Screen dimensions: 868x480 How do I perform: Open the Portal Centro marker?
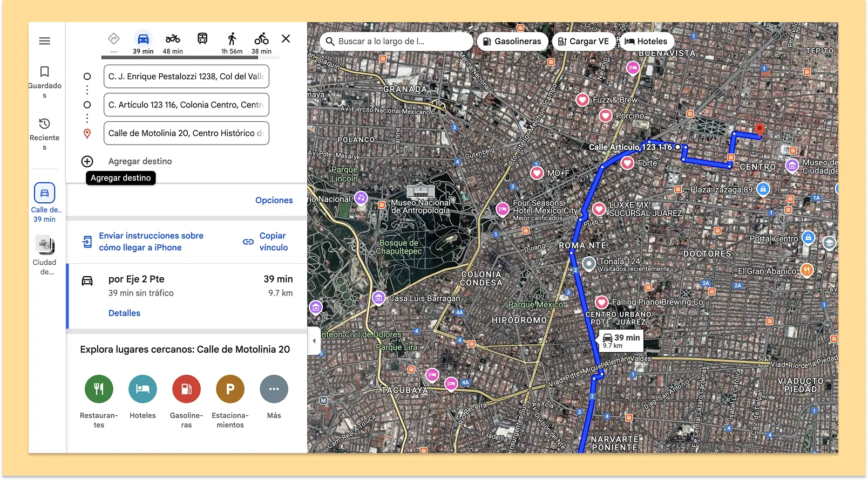808,237
